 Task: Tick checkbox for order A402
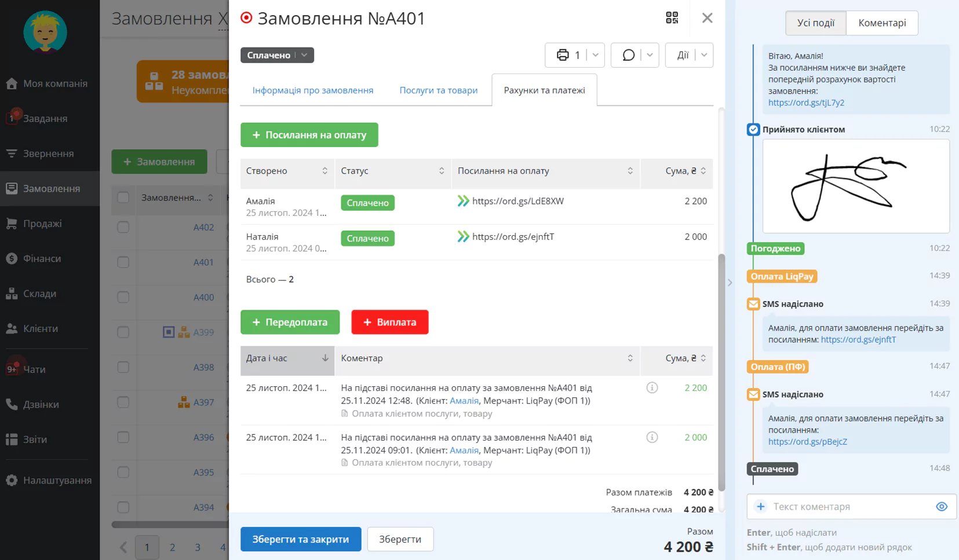click(123, 227)
